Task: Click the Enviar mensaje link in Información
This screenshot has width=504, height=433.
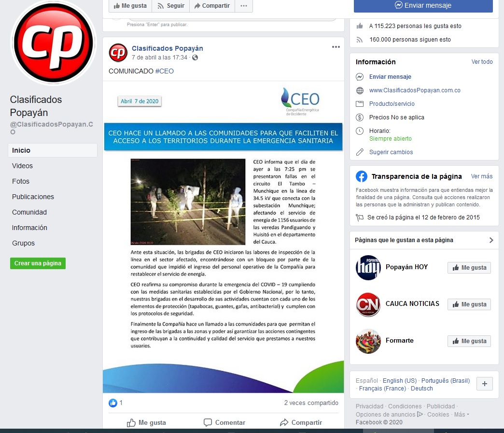Action: click(390, 77)
